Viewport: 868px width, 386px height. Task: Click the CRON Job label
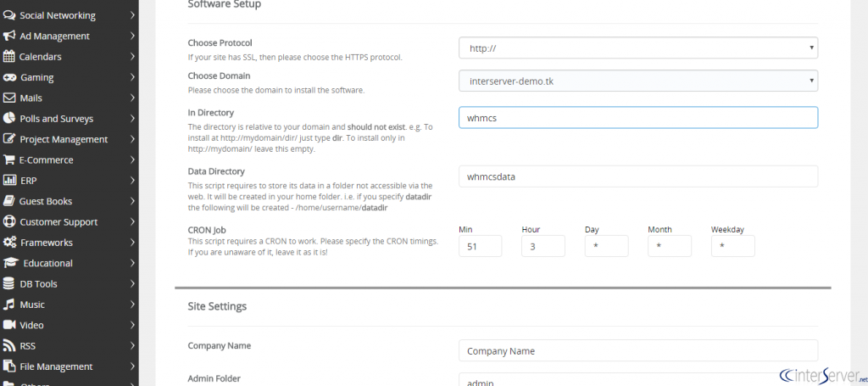[207, 230]
